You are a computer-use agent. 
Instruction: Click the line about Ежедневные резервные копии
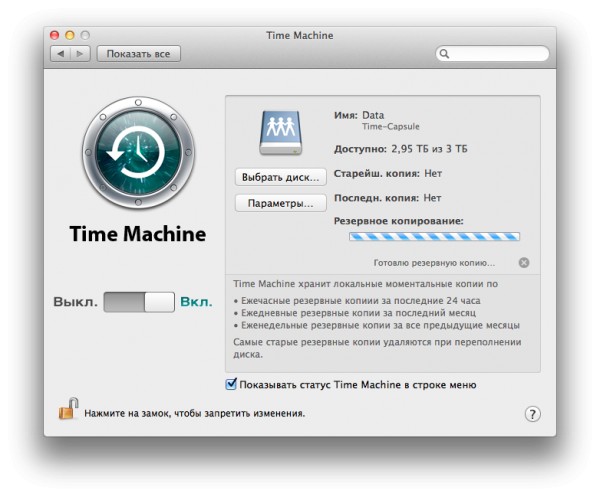point(355,313)
